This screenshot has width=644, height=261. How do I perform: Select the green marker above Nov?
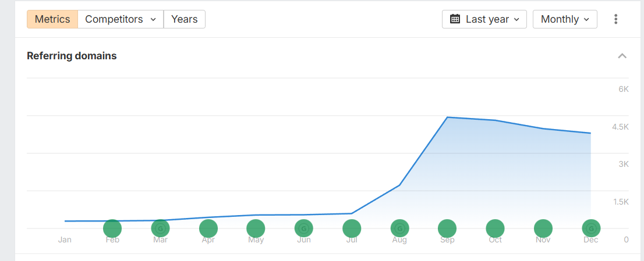[x=543, y=228]
